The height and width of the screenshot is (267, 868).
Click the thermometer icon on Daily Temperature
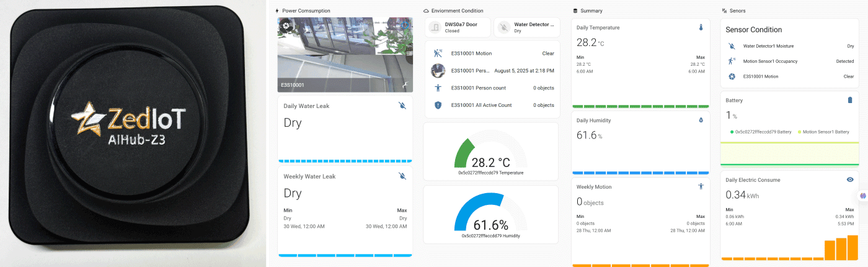point(701,27)
